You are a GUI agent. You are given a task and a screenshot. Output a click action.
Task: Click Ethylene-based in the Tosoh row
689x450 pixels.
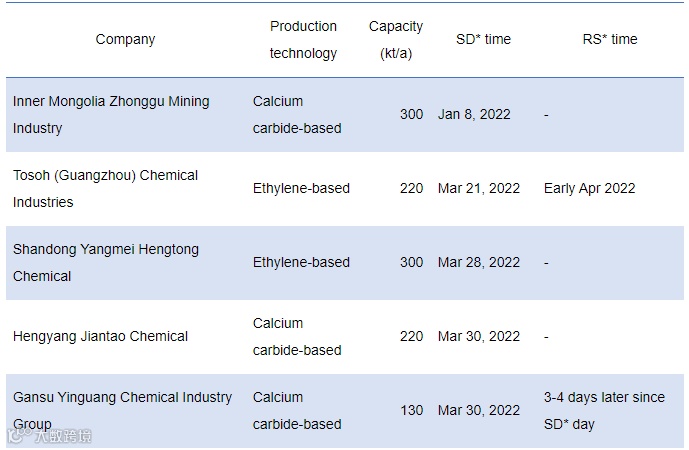[301, 189]
